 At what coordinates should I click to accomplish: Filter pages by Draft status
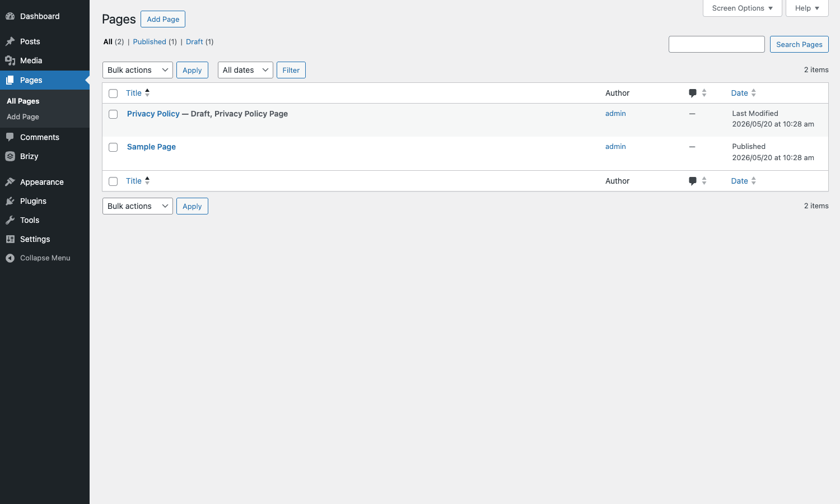click(194, 42)
